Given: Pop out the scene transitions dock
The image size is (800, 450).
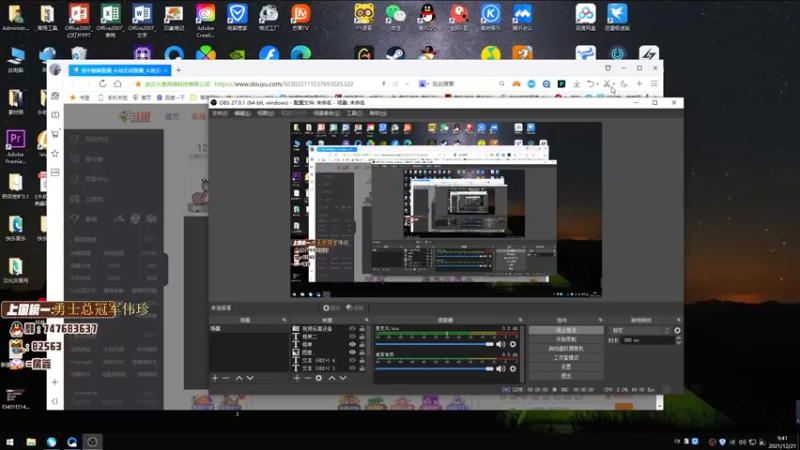Looking at the screenshot, I should tap(679, 320).
